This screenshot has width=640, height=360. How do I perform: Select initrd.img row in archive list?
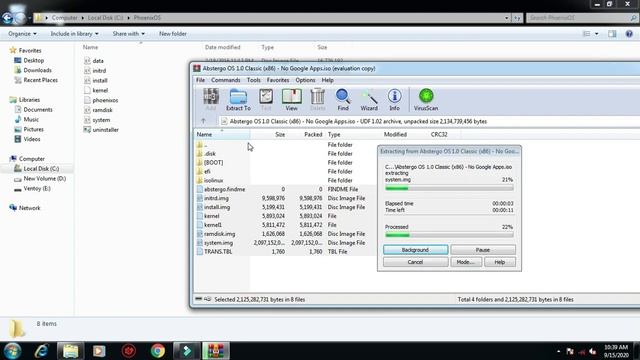[284, 198]
